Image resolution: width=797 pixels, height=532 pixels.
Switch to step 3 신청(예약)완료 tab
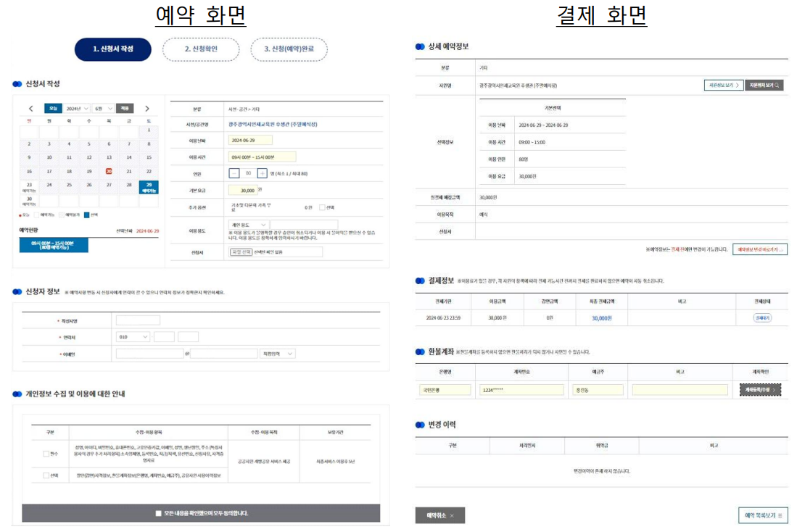click(x=289, y=49)
